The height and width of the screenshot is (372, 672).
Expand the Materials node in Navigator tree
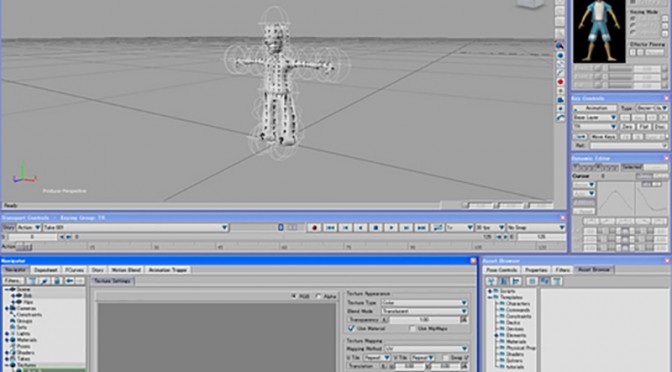7,340
